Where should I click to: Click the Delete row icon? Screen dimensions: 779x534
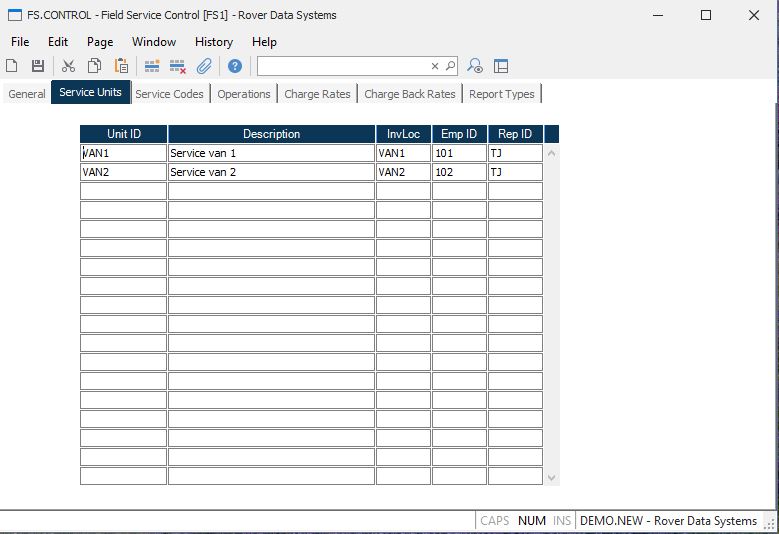(178, 66)
